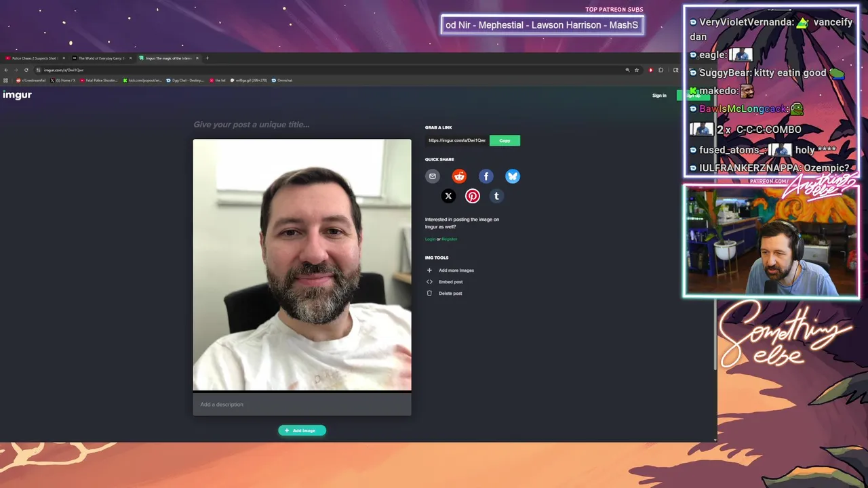The width and height of the screenshot is (868, 488).
Task: Share post to Pinterest
Action: (473, 196)
